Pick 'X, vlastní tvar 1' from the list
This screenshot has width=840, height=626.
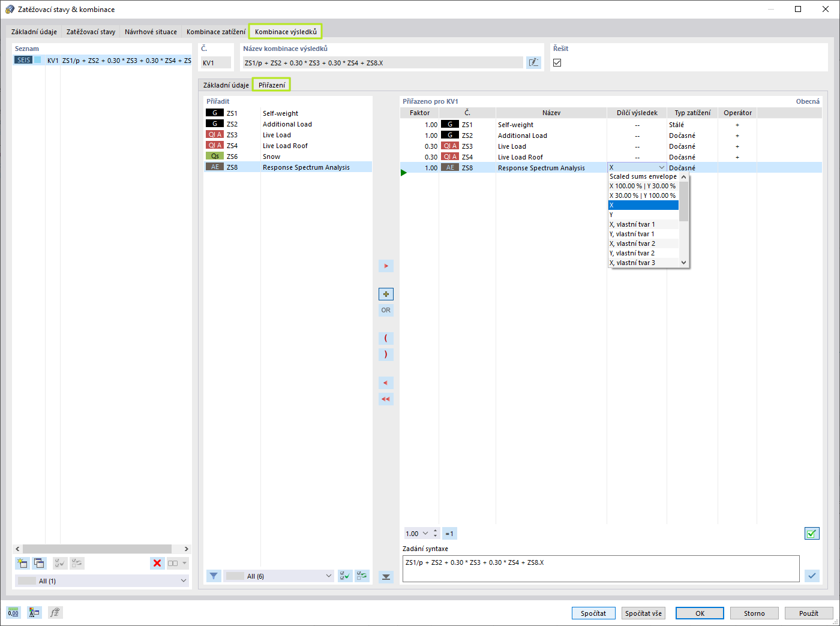[643, 224]
